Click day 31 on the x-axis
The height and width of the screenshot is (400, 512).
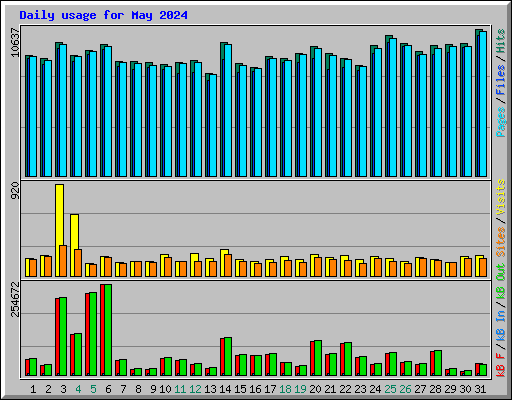coord(480,389)
